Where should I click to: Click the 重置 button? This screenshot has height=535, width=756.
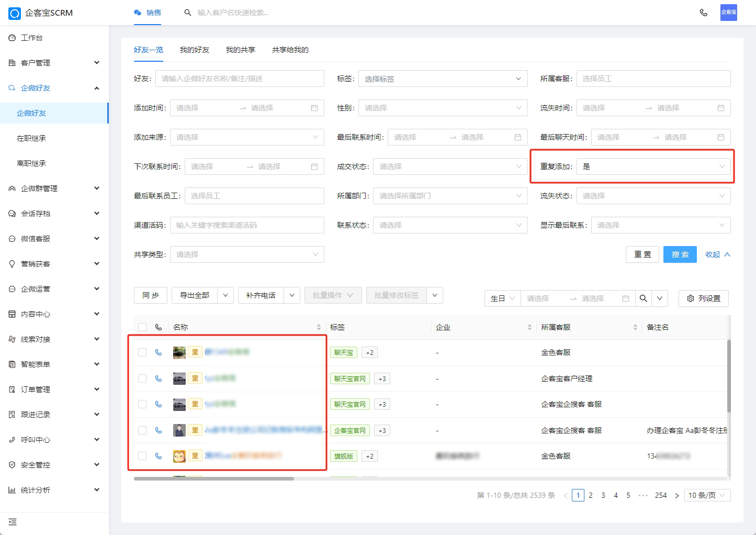point(642,254)
